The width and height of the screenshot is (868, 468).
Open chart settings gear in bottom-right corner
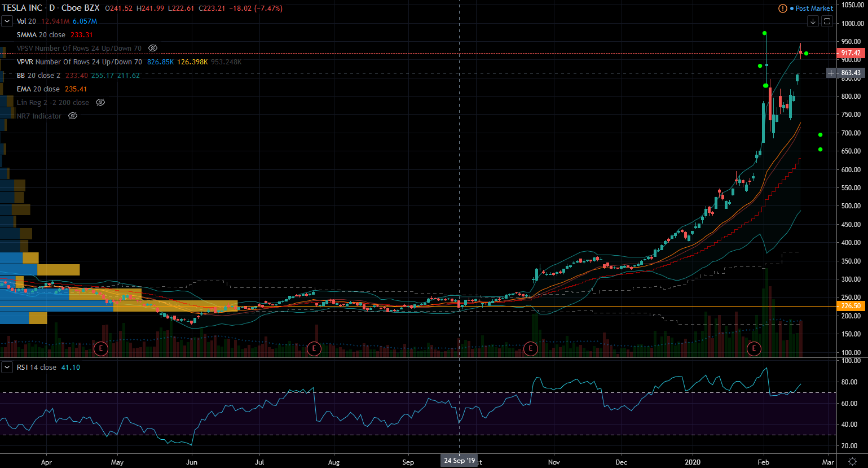pyautogui.click(x=853, y=462)
